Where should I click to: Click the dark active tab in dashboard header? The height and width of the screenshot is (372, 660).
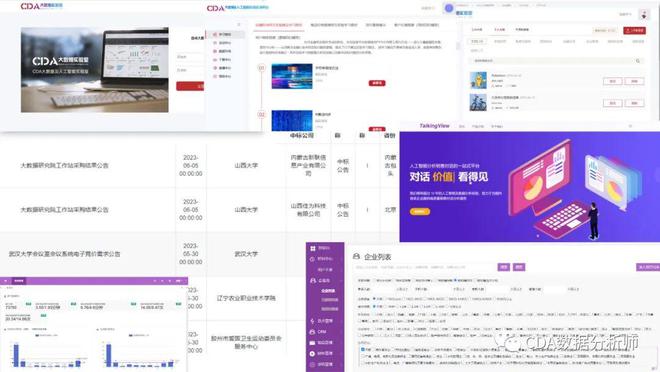(19, 281)
